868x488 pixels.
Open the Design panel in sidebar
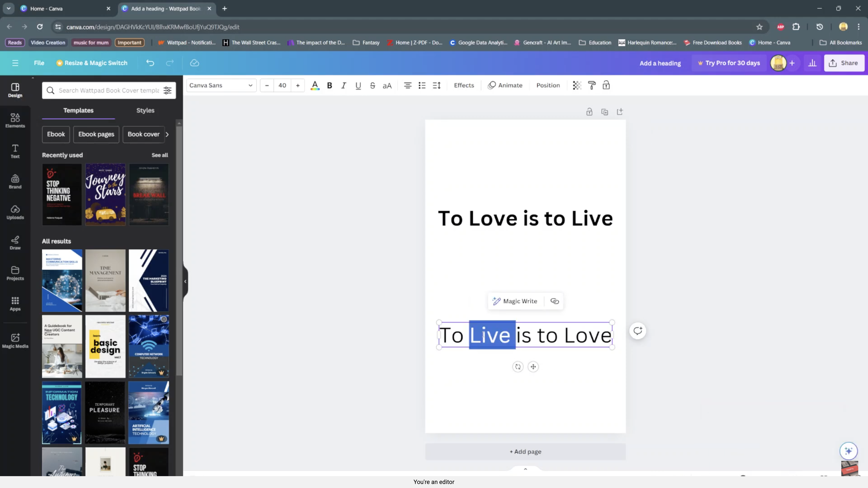coord(15,90)
